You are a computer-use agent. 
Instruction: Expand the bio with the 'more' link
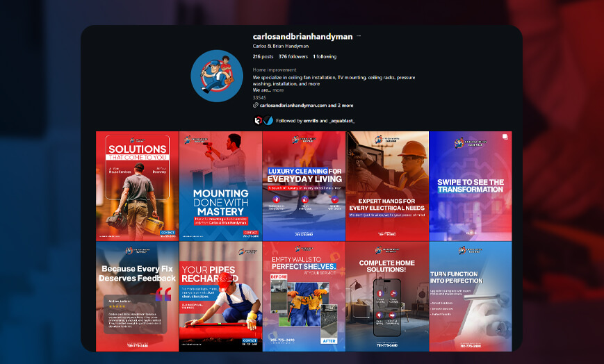278,90
